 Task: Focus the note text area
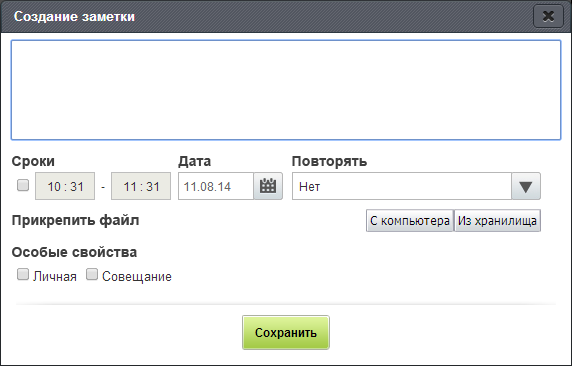click(x=286, y=90)
